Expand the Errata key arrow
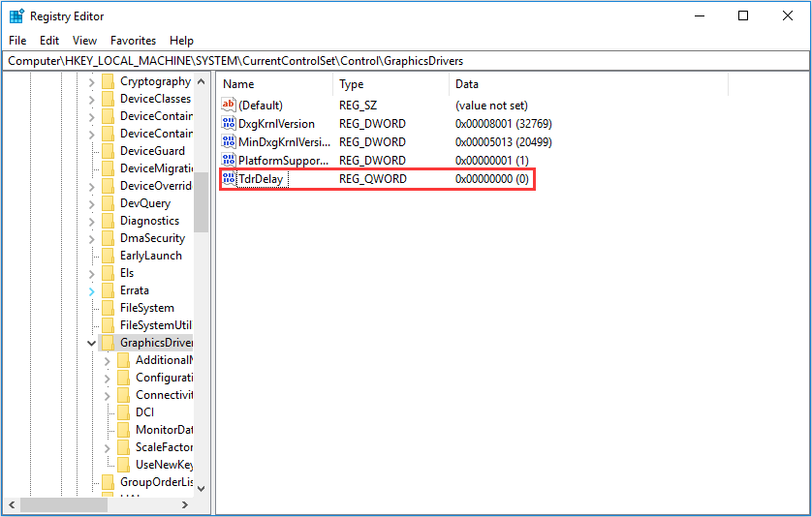The image size is (812, 517). pyautogui.click(x=92, y=290)
